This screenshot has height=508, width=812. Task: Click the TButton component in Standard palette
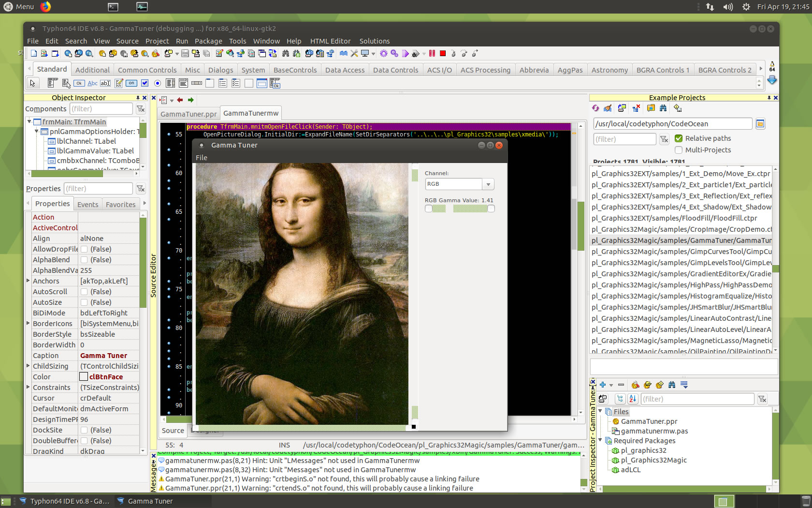[79, 83]
